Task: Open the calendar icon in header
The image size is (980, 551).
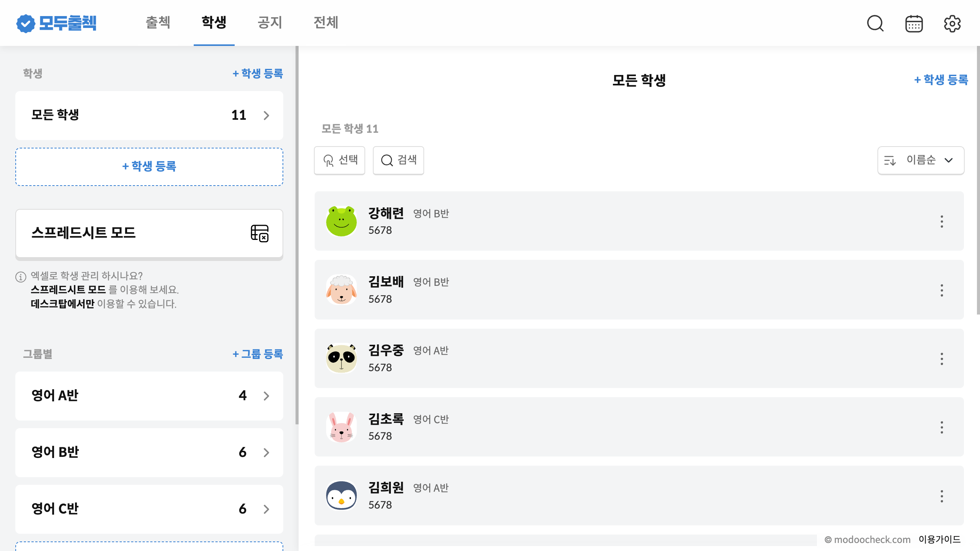Action: click(x=914, y=24)
